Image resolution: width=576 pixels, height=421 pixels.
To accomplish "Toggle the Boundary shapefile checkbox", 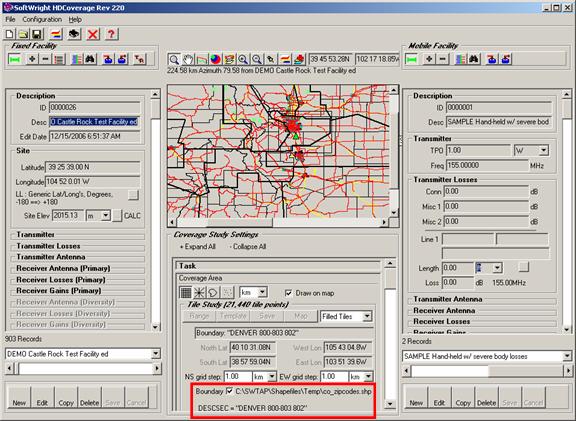I will point(230,391).
